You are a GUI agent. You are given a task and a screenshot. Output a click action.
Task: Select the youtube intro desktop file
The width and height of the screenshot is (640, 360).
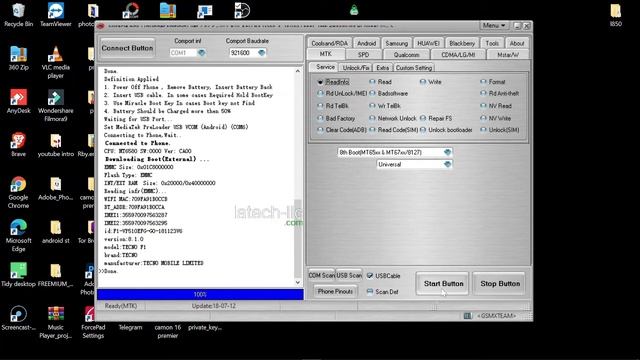point(56,145)
